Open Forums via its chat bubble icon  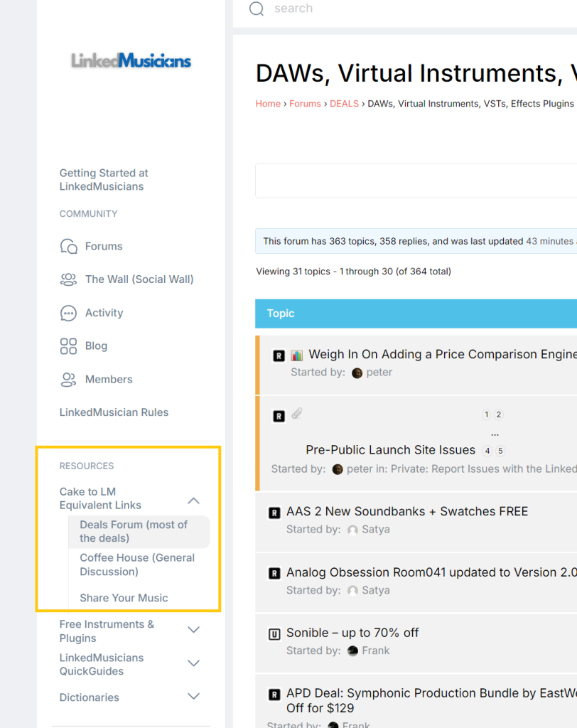click(x=68, y=246)
